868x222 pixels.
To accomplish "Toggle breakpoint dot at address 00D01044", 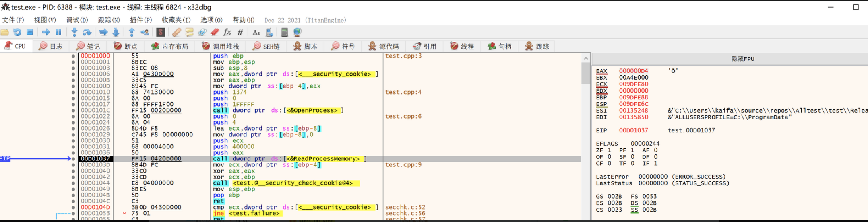I will click(73, 183).
